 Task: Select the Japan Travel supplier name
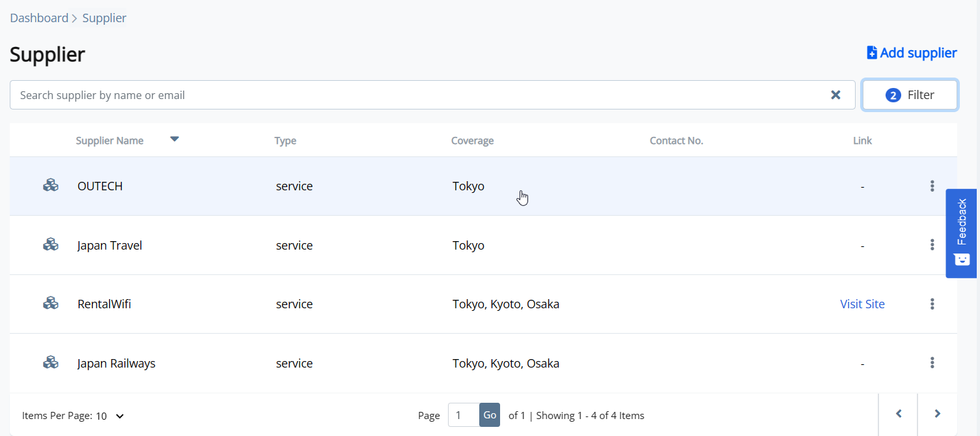(109, 246)
